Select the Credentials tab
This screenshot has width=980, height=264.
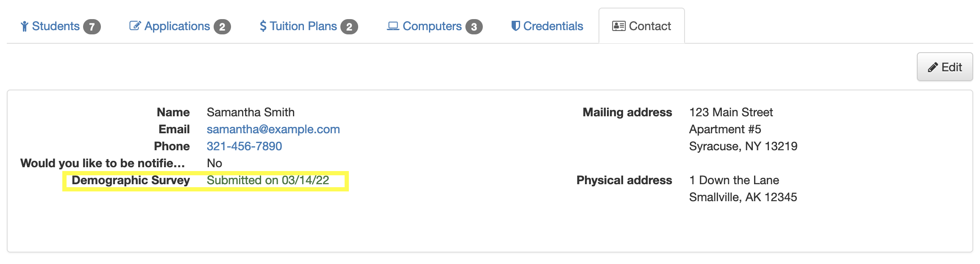tap(547, 26)
